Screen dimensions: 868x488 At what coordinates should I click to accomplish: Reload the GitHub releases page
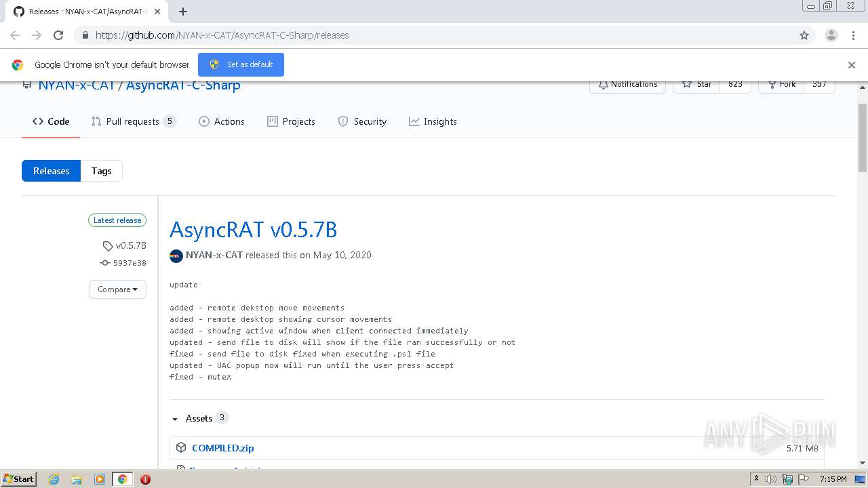[58, 35]
